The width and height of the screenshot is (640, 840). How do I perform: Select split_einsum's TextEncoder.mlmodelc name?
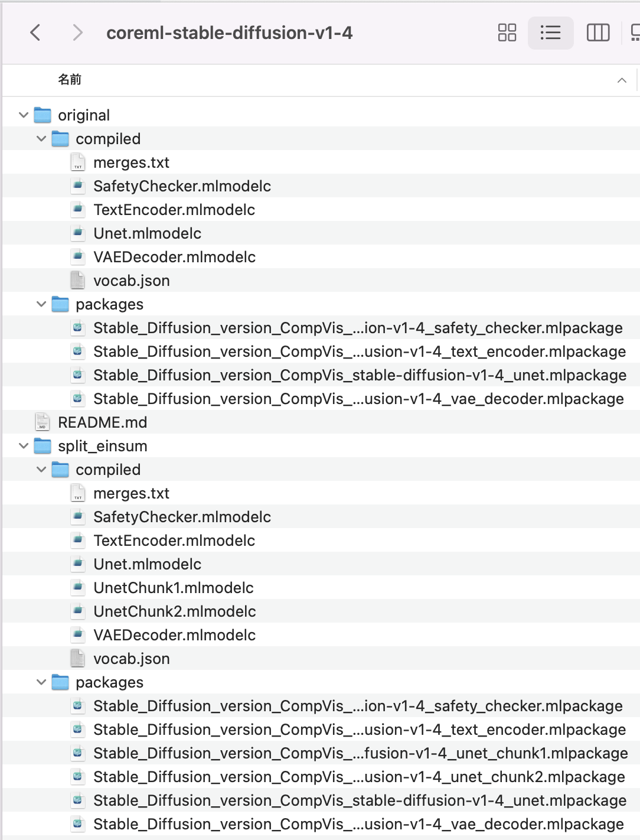pos(174,541)
